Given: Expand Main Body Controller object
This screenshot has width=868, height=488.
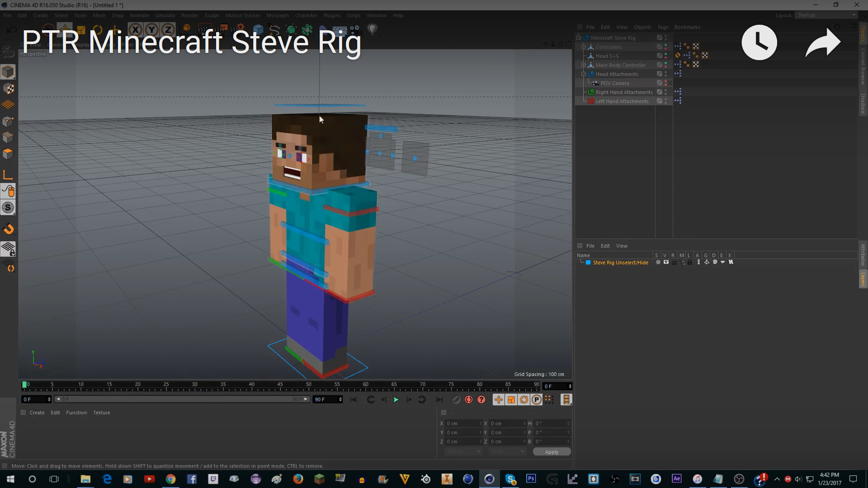Looking at the screenshot, I should pos(583,65).
